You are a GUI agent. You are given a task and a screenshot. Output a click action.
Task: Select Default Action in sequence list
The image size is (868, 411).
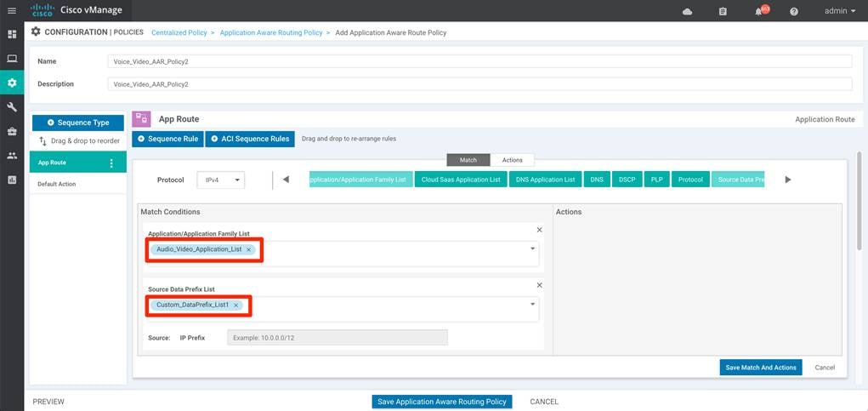[x=78, y=184]
